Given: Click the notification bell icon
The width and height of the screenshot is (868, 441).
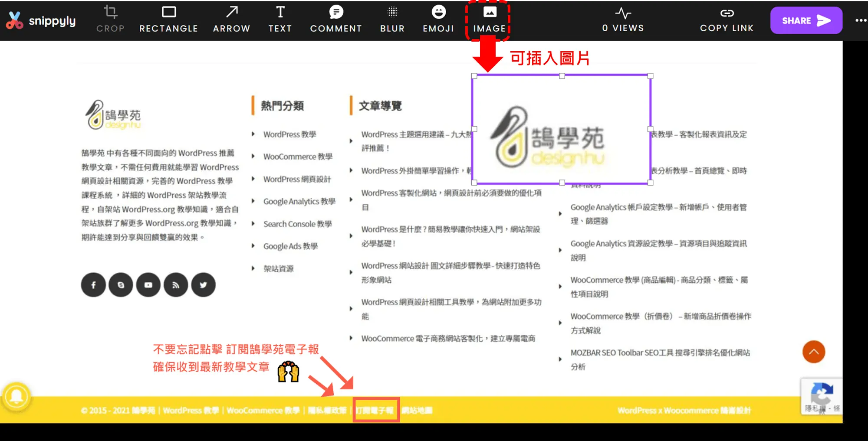Looking at the screenshot, I should [x=16, y=396].
